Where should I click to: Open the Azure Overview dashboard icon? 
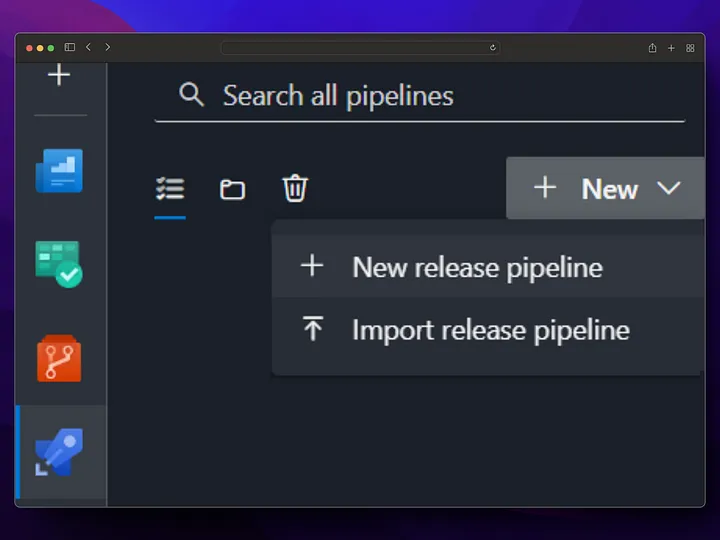(x=59, y=170)
